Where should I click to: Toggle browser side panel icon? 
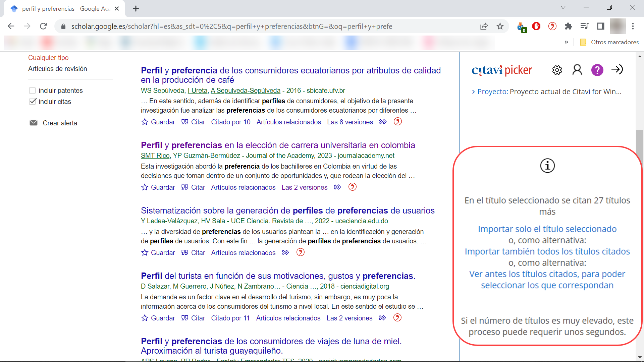(x=600, y=26)
